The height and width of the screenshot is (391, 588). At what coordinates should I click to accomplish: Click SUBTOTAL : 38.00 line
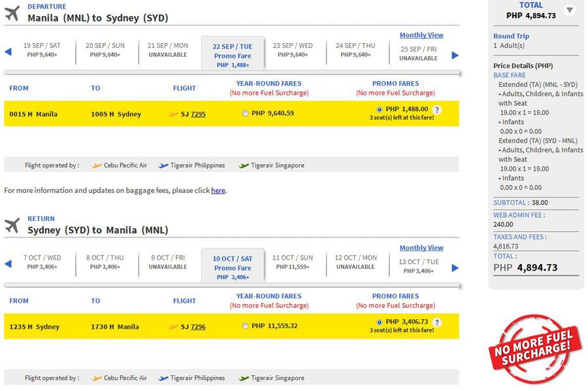click(521, 203)
